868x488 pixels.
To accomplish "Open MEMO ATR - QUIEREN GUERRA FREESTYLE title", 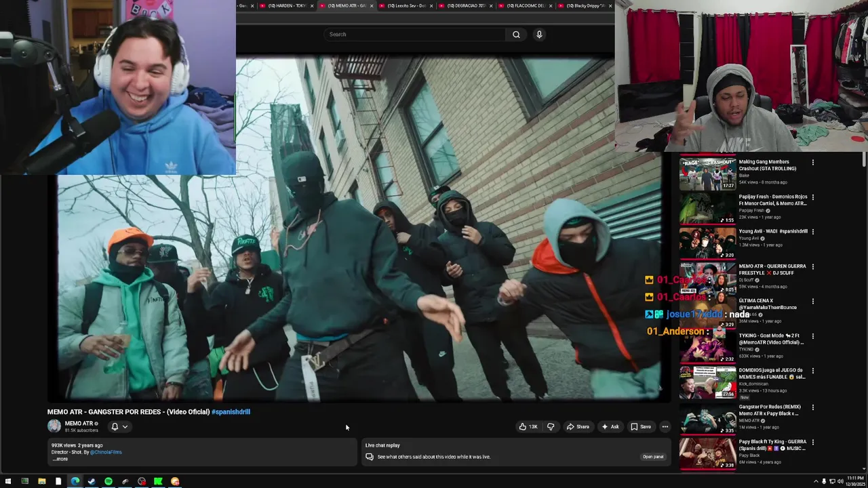I will pos(772,269).
